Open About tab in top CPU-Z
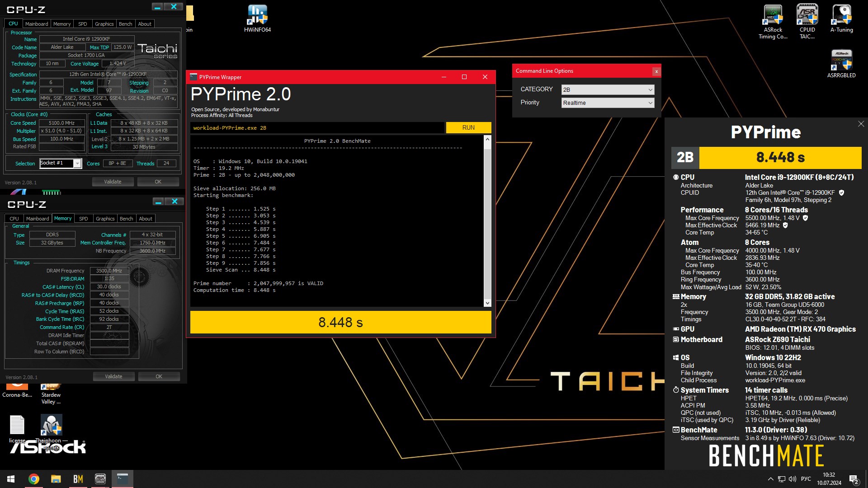This screenshot has height=488, width=868. pos(145,24)
